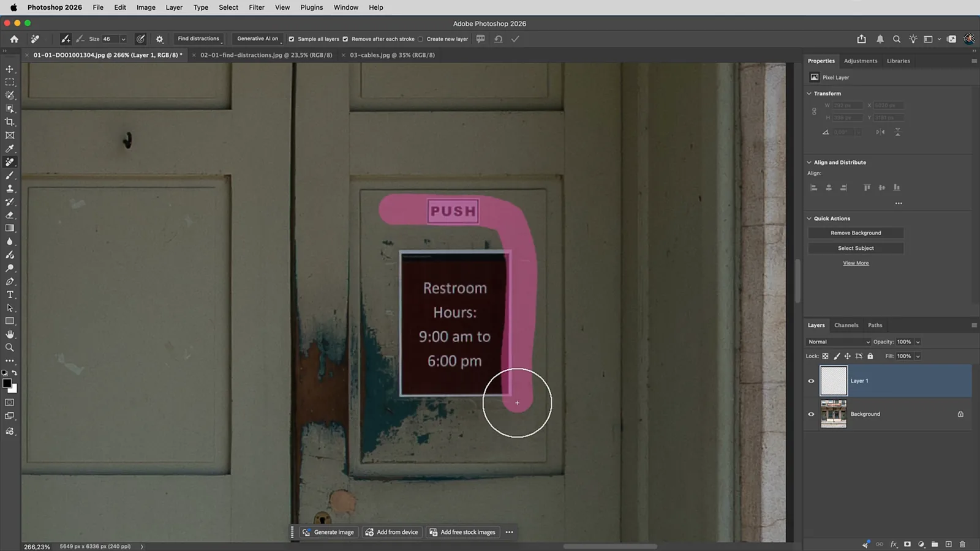
Task: Toggle the Sample all layers checkbox
Action: coord(292,39)
